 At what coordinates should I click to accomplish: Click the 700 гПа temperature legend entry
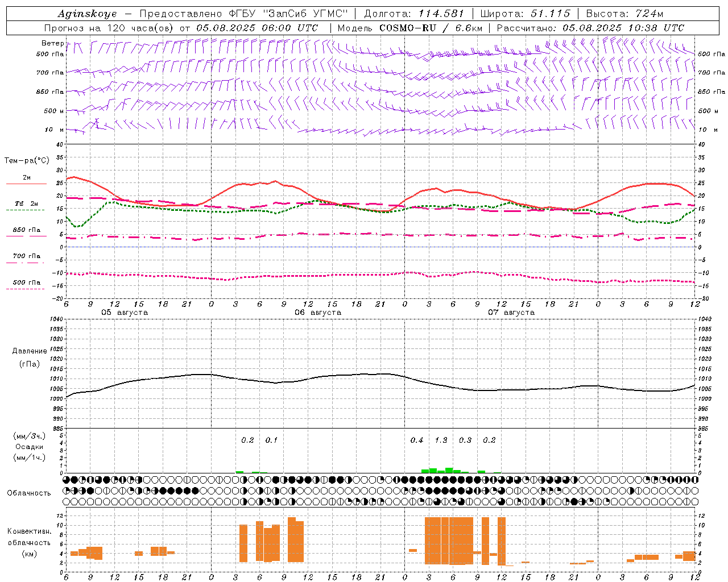27,256
